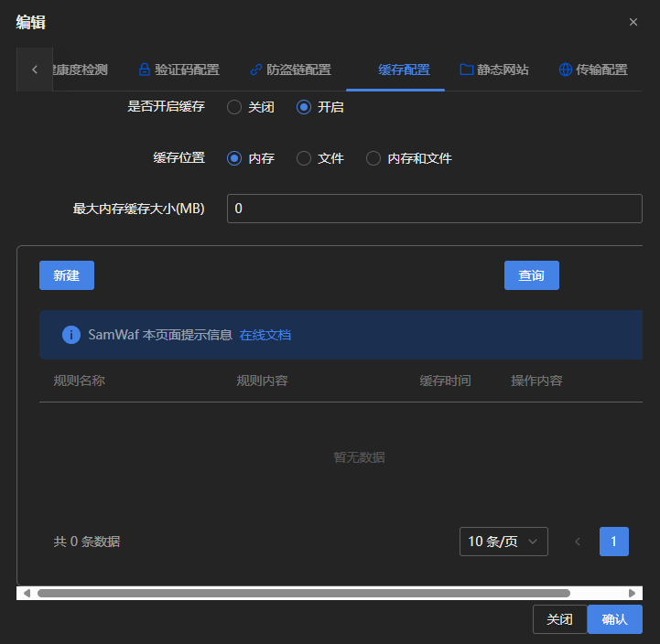Switch to the 缓存配置 tab
660x644 pixels.
click(x=404, y=70)
